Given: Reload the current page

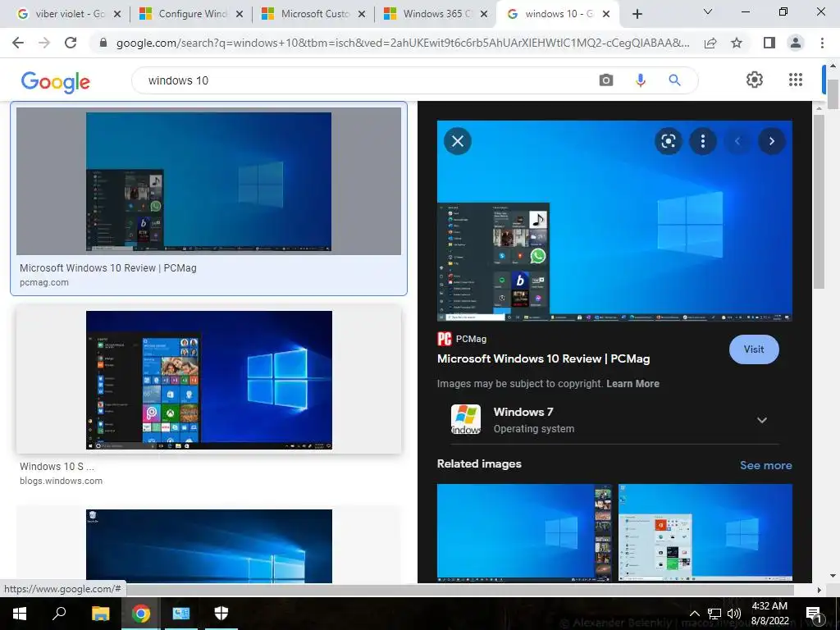Looking at the screenshot, I should (71, 43).
